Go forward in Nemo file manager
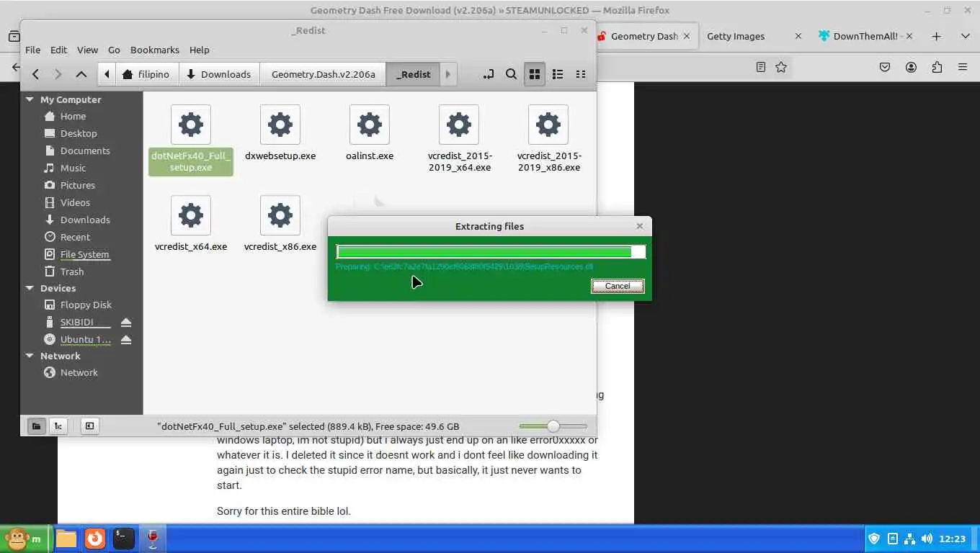Image resolution: width=980 pixels, height=553 pixels. pos(58,74)
